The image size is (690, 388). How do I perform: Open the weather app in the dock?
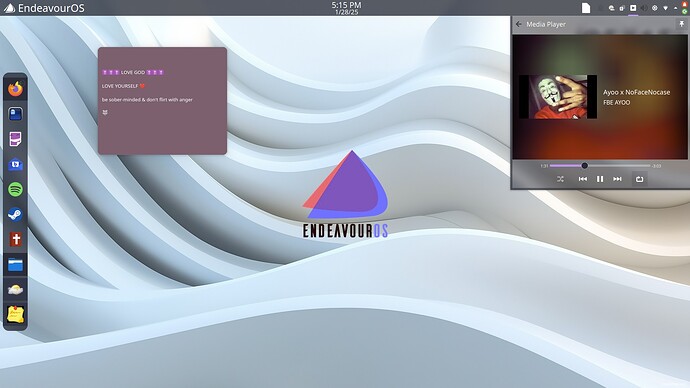(x=15, y=289)
